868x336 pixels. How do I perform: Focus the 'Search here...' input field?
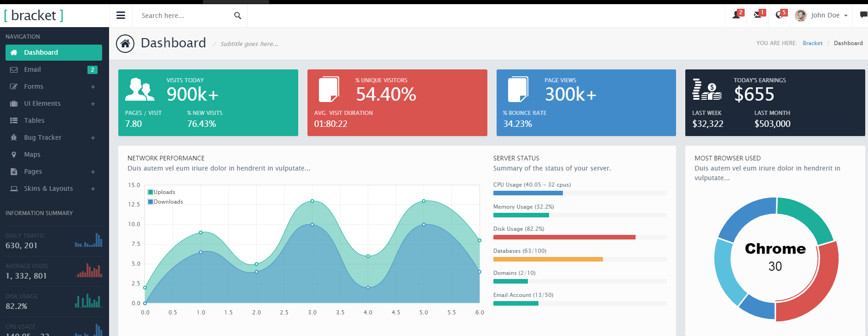(184, 16)
